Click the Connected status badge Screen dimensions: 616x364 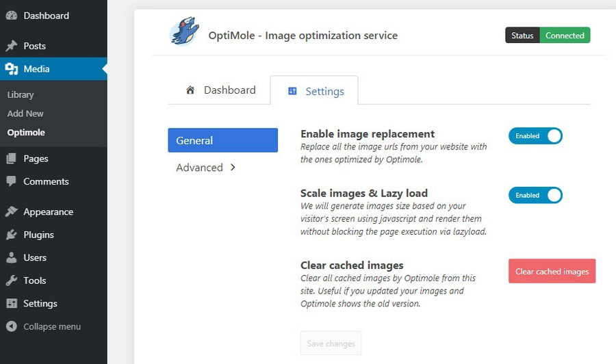click(565, 36)
